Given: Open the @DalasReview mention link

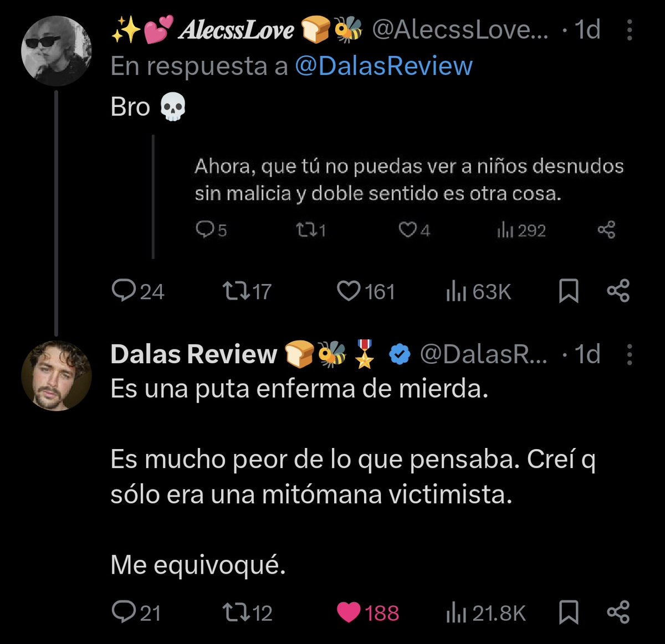Looking at the screenshot, I should point(383,66).
